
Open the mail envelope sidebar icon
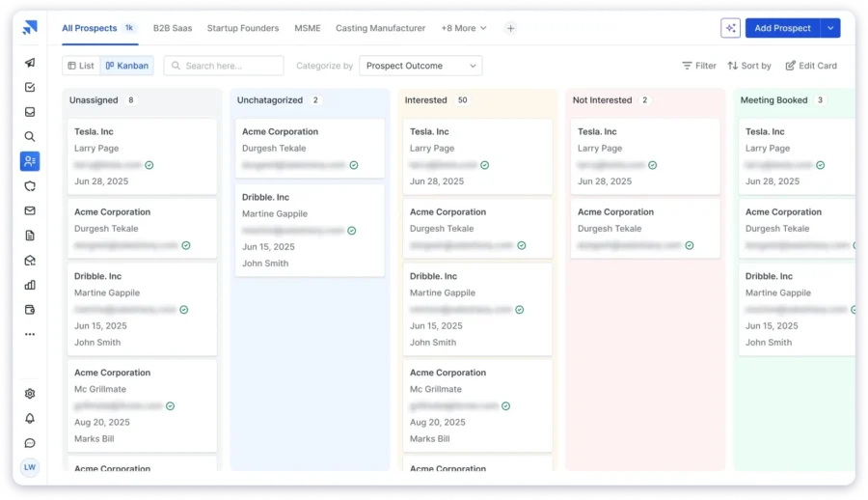click(x=30, y=210)
